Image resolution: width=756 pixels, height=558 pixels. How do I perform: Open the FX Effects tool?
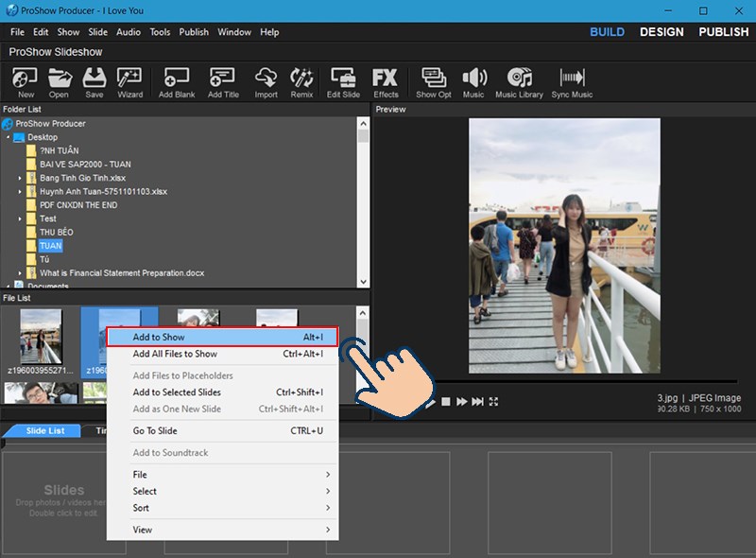coord(386,82)
